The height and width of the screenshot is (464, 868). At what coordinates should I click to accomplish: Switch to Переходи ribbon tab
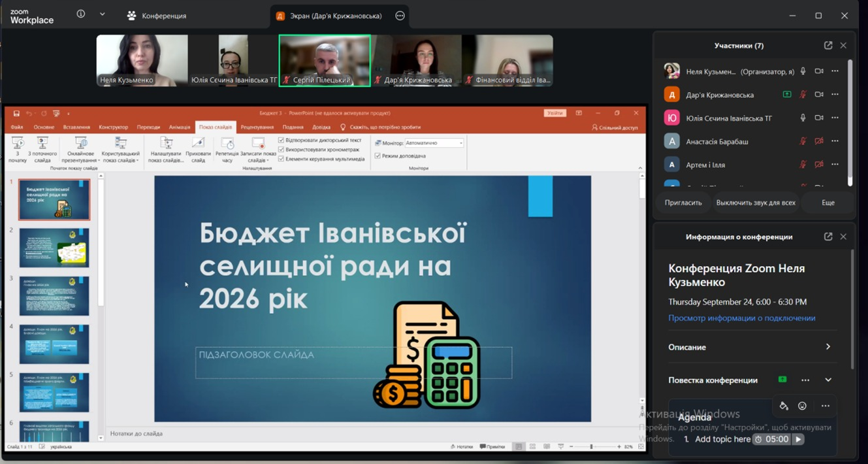148,127
